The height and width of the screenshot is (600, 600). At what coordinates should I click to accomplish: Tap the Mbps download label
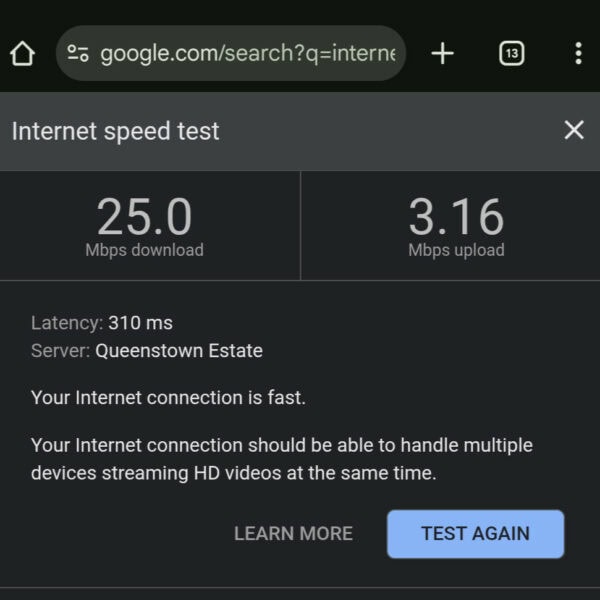tap(144, 250)
